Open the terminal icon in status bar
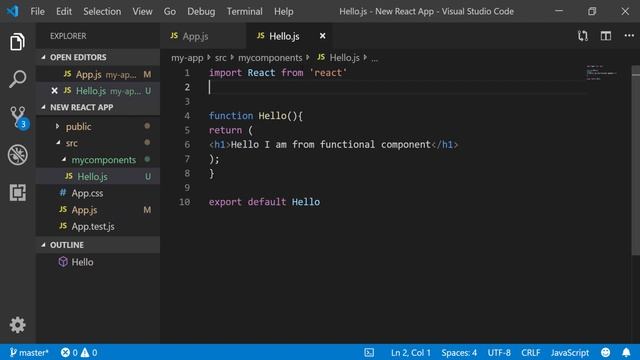The width and height of the screenshot is (640, 360). 369,352
